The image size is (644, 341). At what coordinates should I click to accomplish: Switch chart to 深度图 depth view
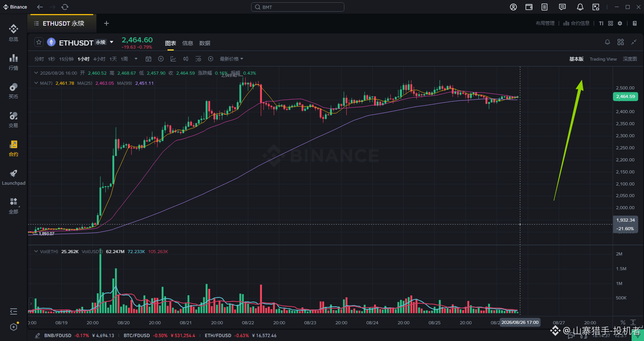click(x=630, y=59)
